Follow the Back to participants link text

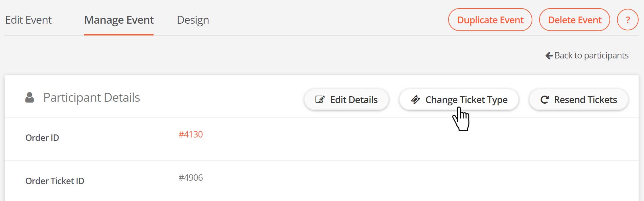591,55
